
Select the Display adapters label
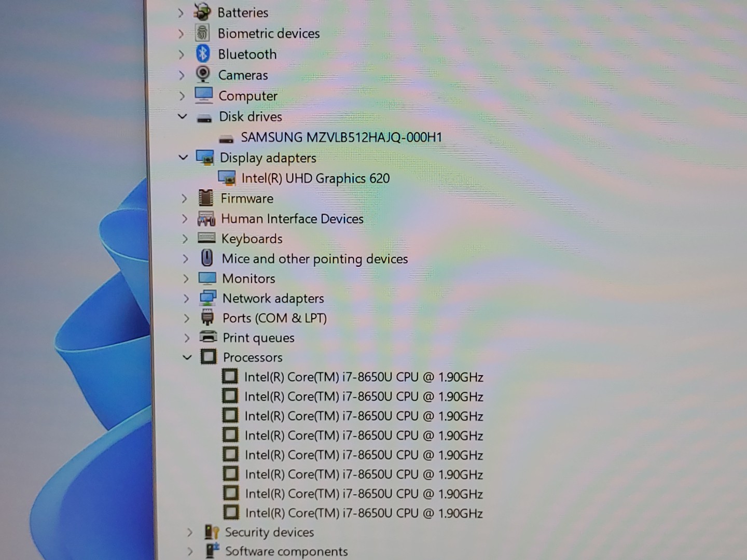point(268,158)
